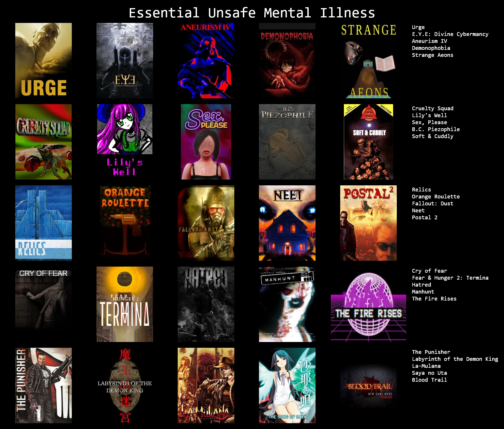Open the Fear & Hunger 2 Termina cover
Image resolution: width=504 pixels, height=429 pixels.
point(125,304)
